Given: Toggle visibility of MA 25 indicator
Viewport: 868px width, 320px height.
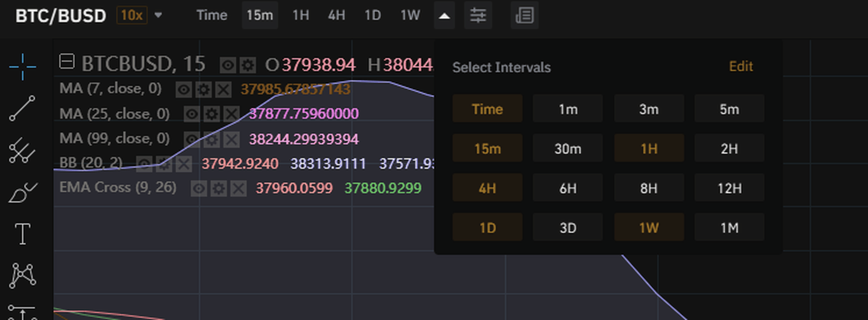Looking at the screenshot, I should (x=192, y=114).
